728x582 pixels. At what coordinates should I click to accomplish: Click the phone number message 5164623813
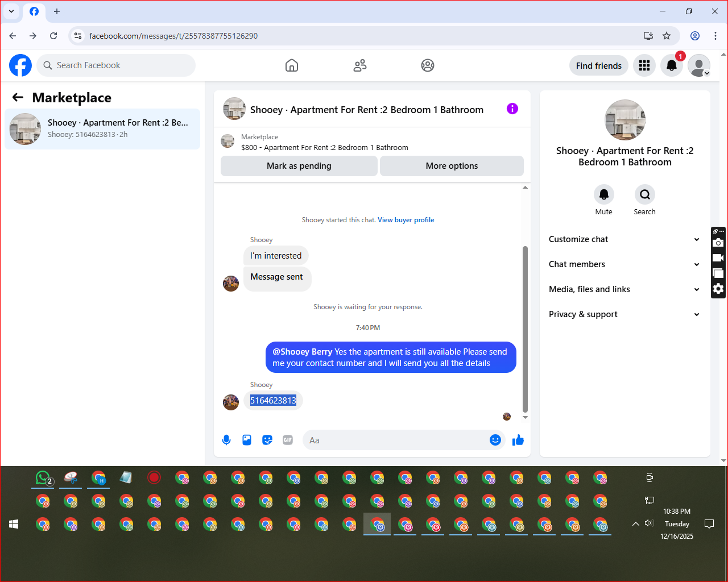274,401
